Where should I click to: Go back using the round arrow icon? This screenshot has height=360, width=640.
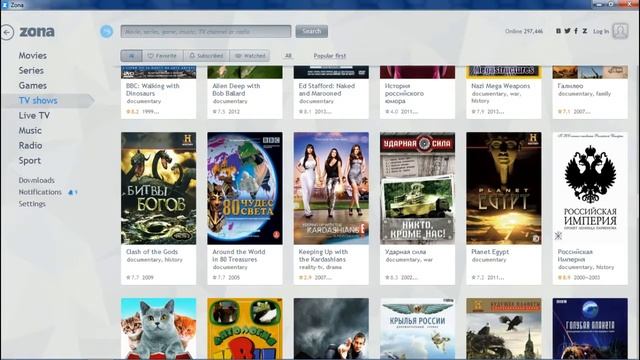pos(7,32)
